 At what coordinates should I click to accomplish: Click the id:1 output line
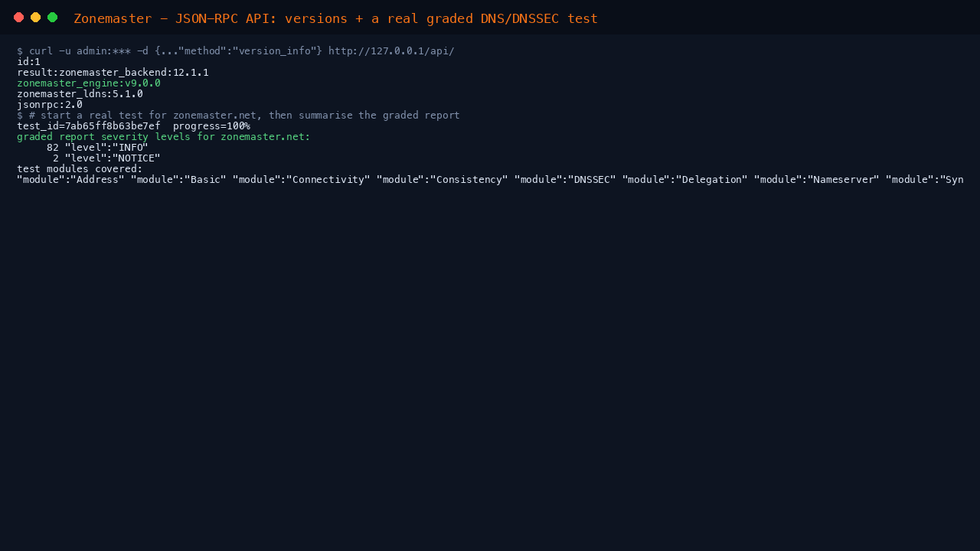coord(28,62)
